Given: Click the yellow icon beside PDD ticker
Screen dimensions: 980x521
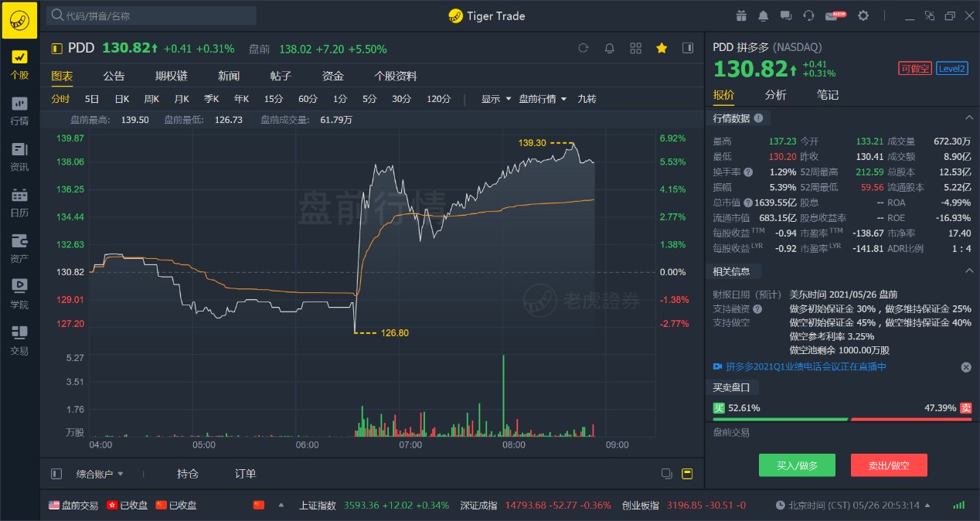Looking at the screenshot, I should coord(56,49).
